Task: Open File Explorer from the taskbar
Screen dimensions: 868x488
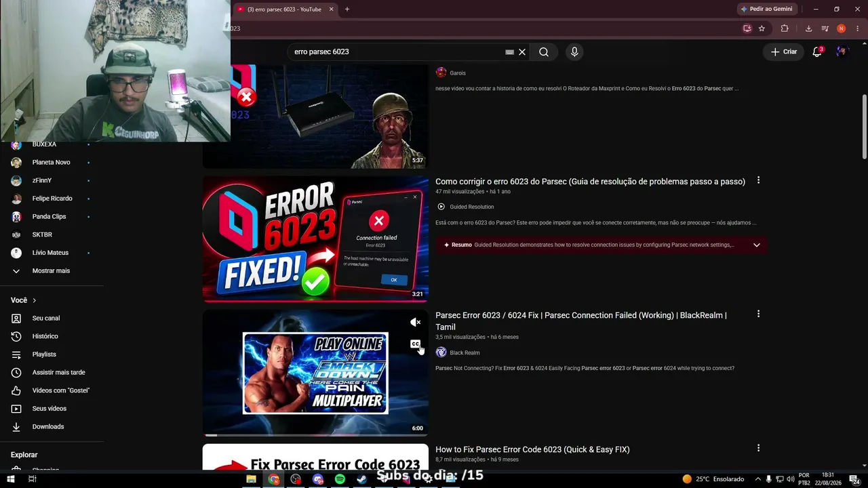Action: (251, 479)
